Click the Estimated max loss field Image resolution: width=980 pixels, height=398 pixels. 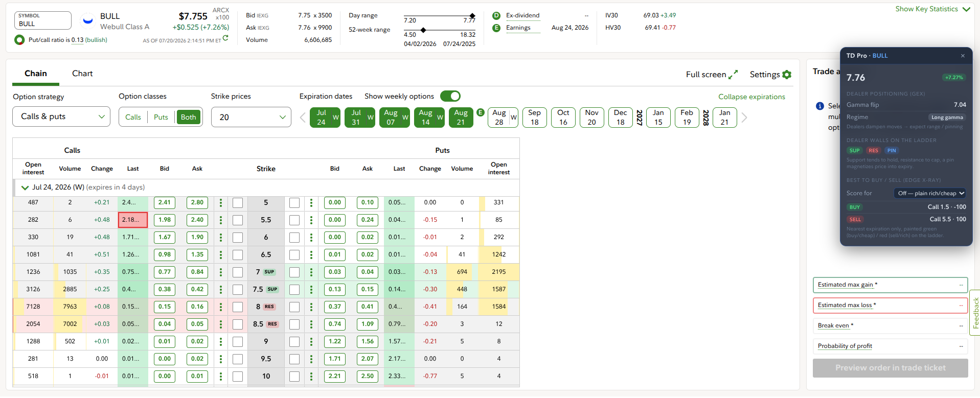(890, 306)
